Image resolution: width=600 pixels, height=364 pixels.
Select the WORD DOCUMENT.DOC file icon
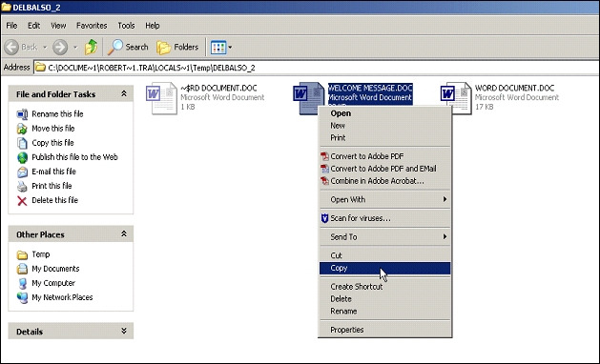pos(456,98)
